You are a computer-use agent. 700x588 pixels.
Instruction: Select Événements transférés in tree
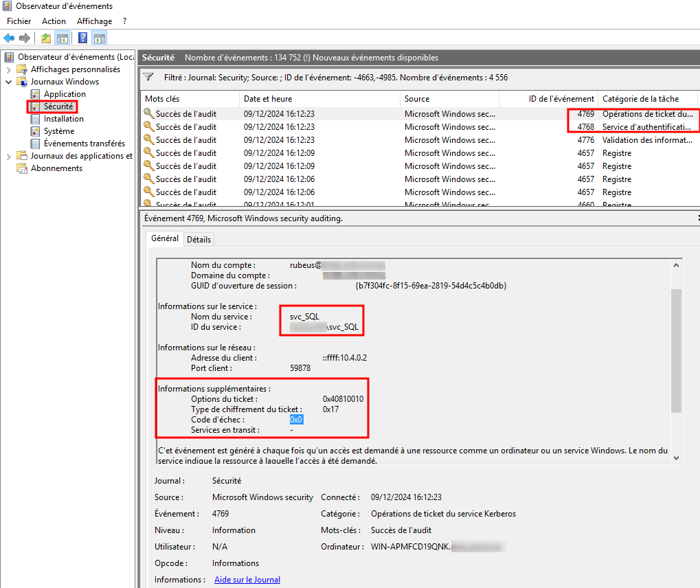[84, 144]
